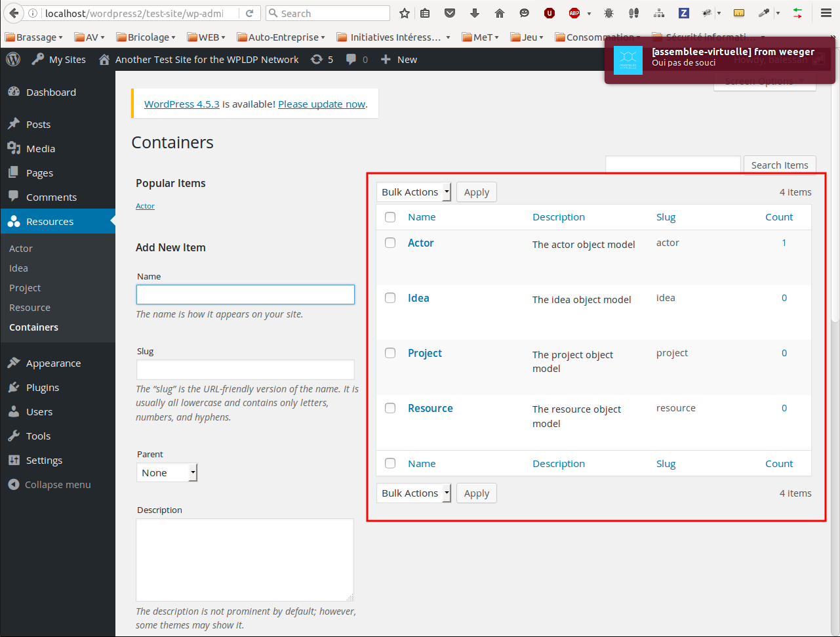Check the Idea row checkbox

390,298
